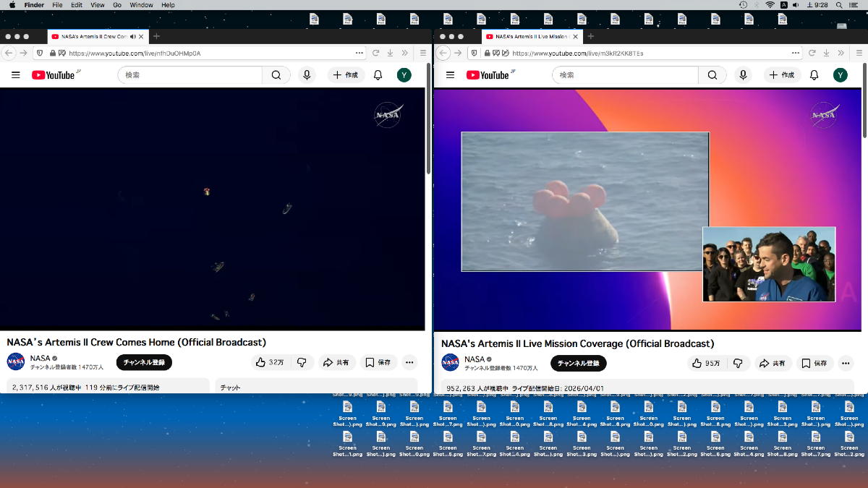Click 保存 save button under left video
The width and height of the screenshot is (868, 488).
pyautogui.click(x=378, y=362)
